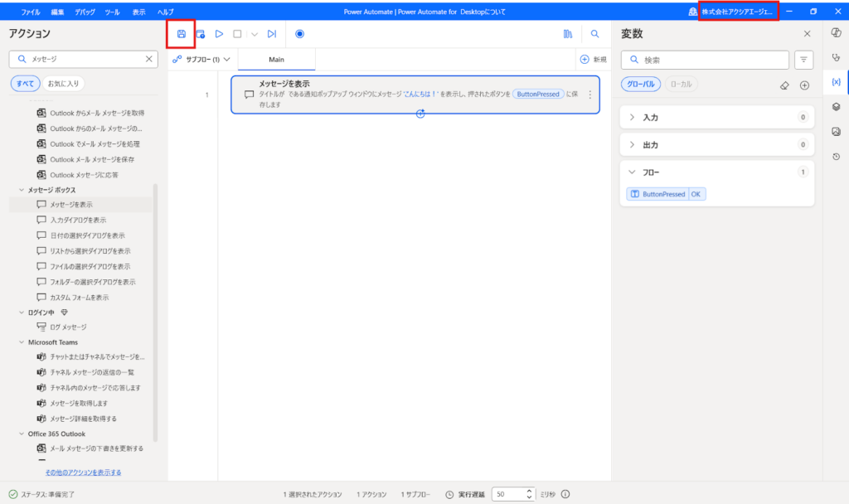Open the UI elements layers icon
This screenshot has height=504, width=849.
click(836, 106)
